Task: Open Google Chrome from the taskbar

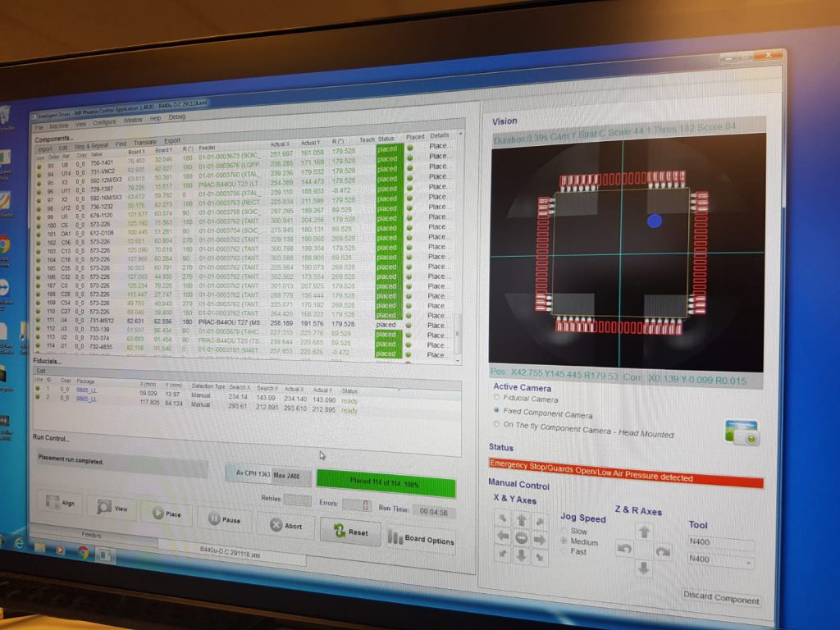Action: [x=83, y=552]
